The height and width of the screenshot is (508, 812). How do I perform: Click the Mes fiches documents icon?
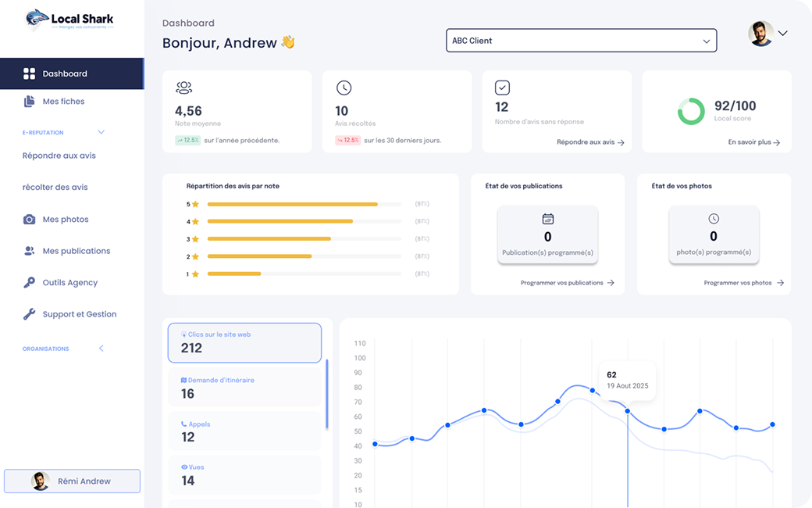pos(29,102)
